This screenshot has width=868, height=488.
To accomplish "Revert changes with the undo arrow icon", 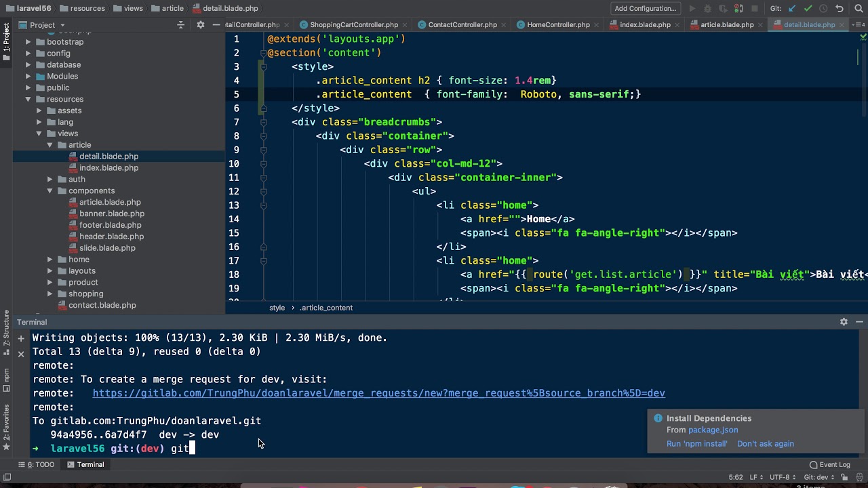I will 840,9.
